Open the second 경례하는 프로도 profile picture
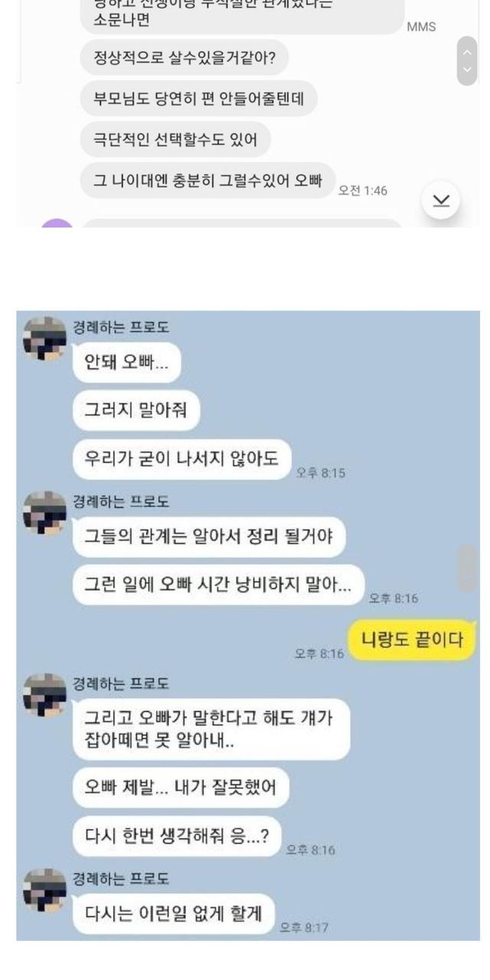 point(44,512)
